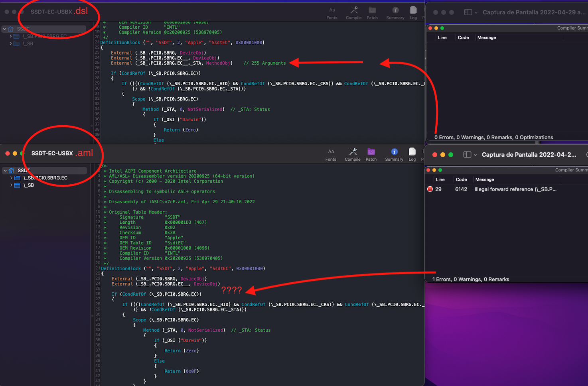
Task: Toggle sidebar in the dimmed Captura de Pantalla window
Action: tap(468, 12)
